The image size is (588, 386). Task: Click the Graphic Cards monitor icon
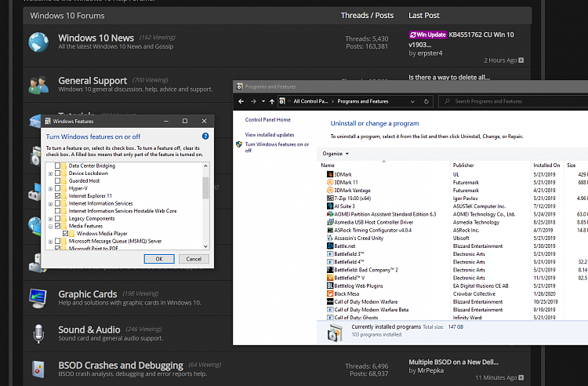tap(38, 298)
